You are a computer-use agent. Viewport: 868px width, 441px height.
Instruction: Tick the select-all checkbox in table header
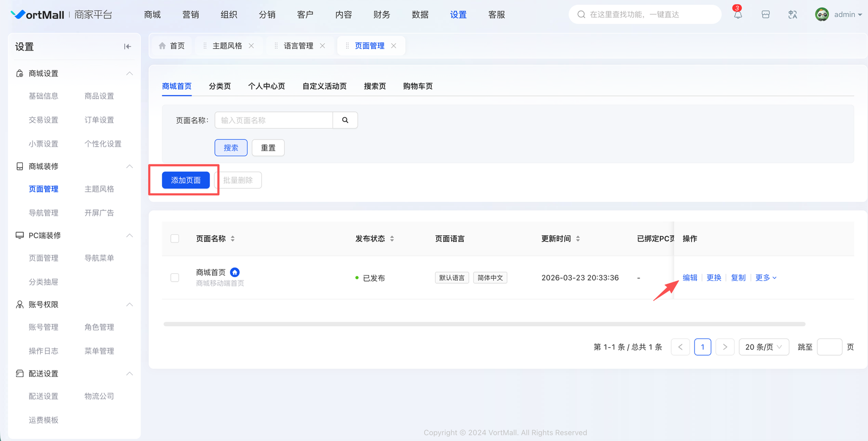[175, 239]
